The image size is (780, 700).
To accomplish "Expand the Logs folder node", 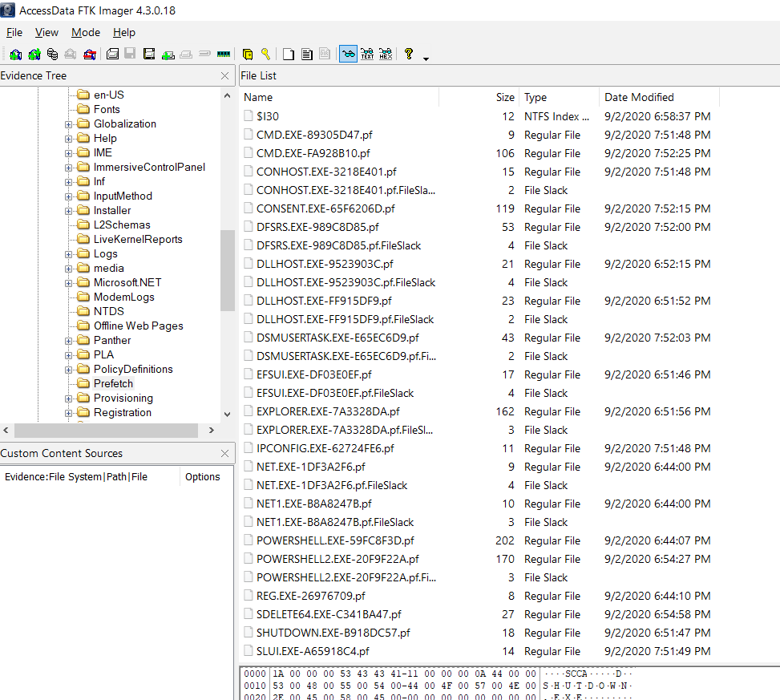I will (69, 254).
